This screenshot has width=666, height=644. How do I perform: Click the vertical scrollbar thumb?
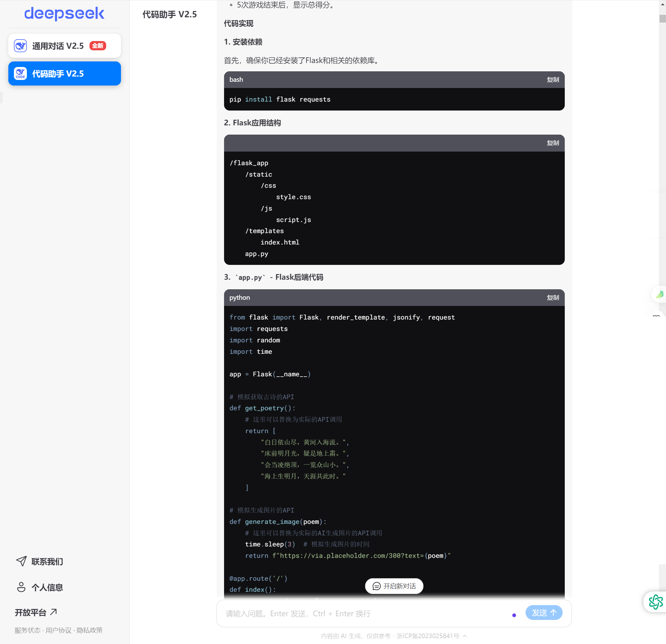662,18
